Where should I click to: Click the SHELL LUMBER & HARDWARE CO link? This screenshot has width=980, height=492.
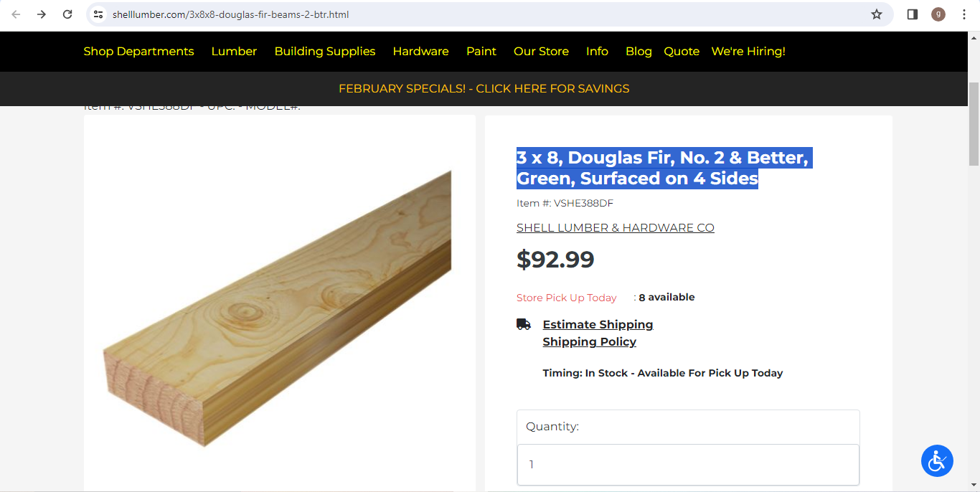click(x=615, y=227)
